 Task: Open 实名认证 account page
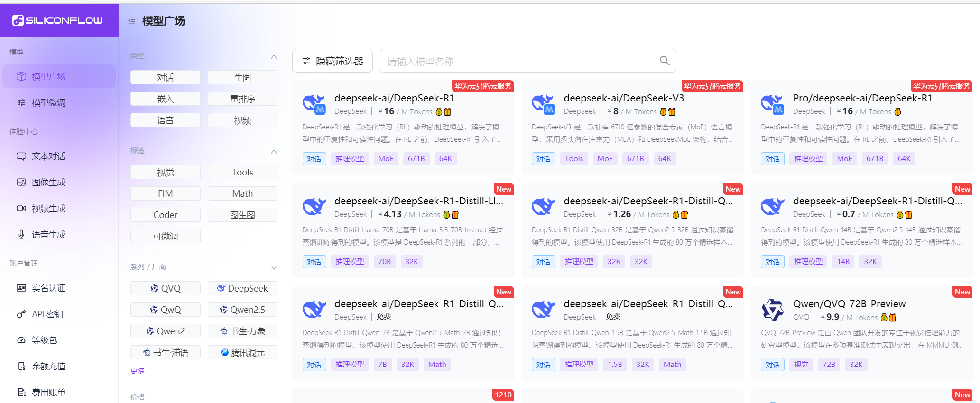(x=59, y=288)
